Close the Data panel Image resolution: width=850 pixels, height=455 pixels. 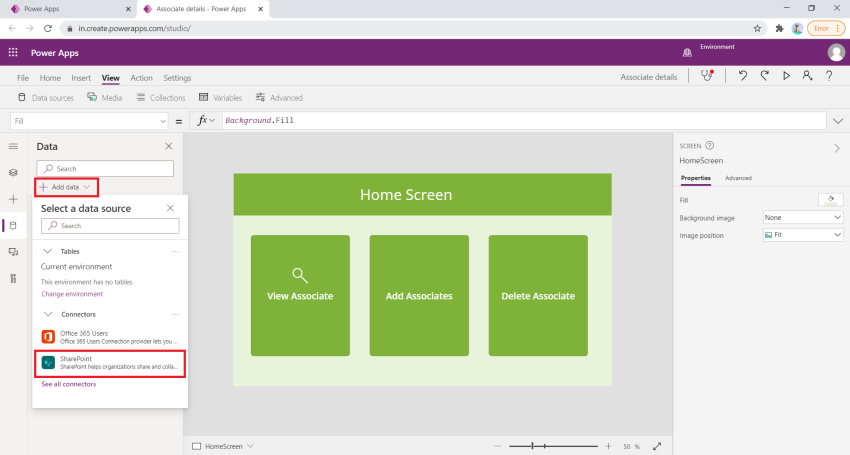tap(169, 146)
